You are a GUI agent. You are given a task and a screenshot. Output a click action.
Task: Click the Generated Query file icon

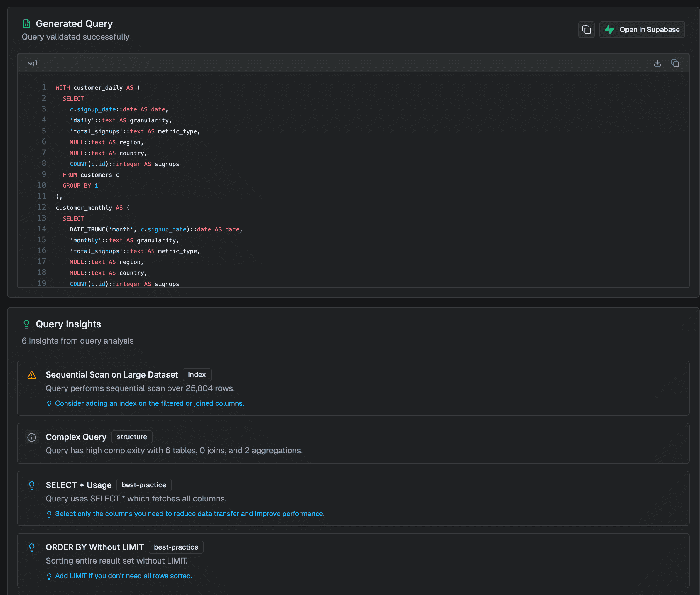coord(26,23)
